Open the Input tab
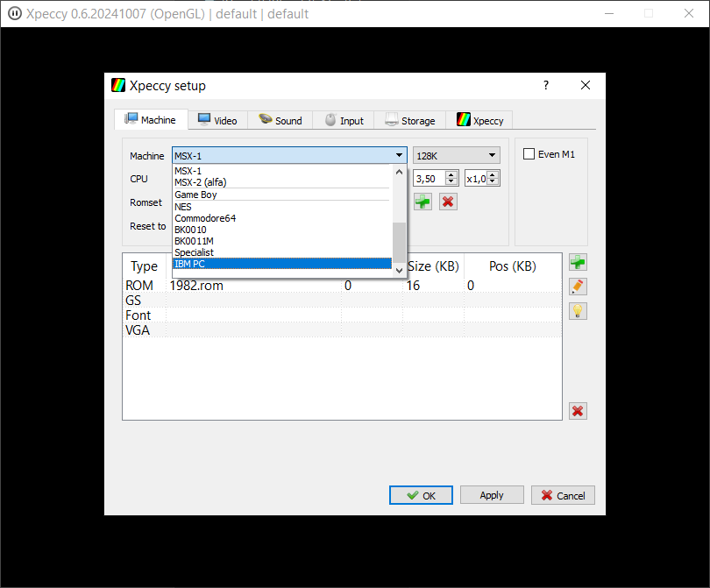This screenshot has height=588, width=710. pyautogui.click(x=344, y=120)
